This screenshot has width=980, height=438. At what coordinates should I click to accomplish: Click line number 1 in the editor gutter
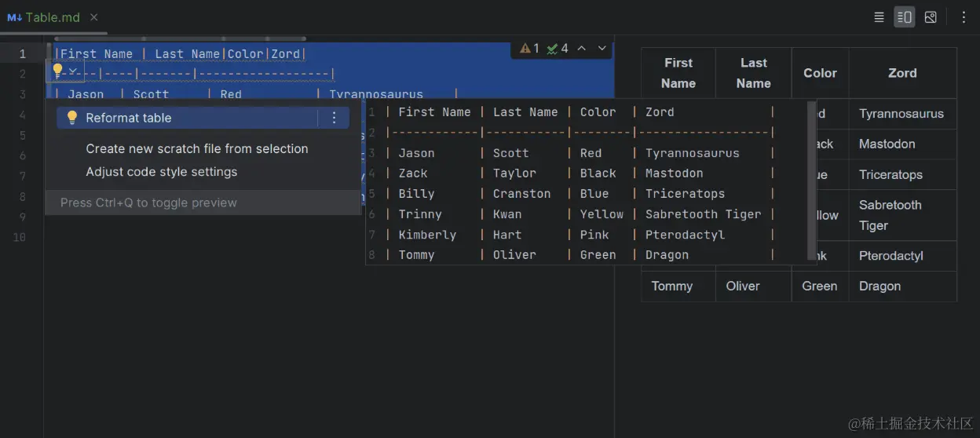point(22,53)
